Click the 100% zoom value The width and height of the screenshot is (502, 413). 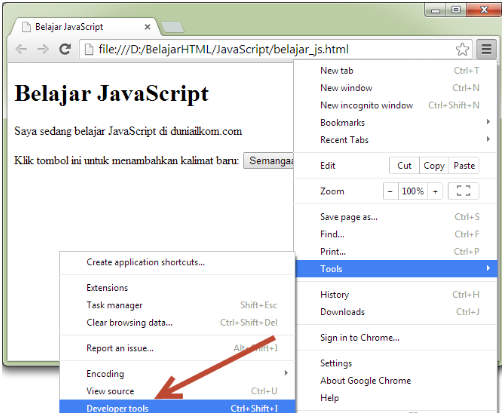413,191
